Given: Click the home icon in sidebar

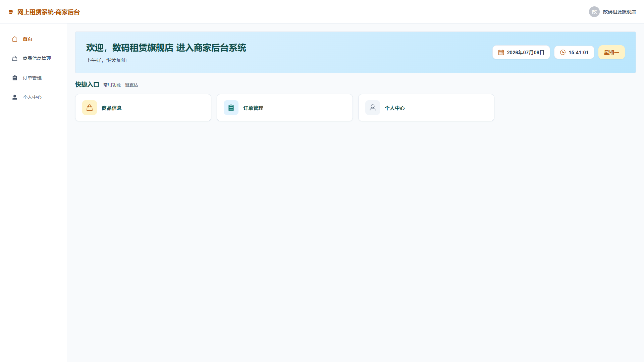Looking at the screenshot, I should click(15, 39).
